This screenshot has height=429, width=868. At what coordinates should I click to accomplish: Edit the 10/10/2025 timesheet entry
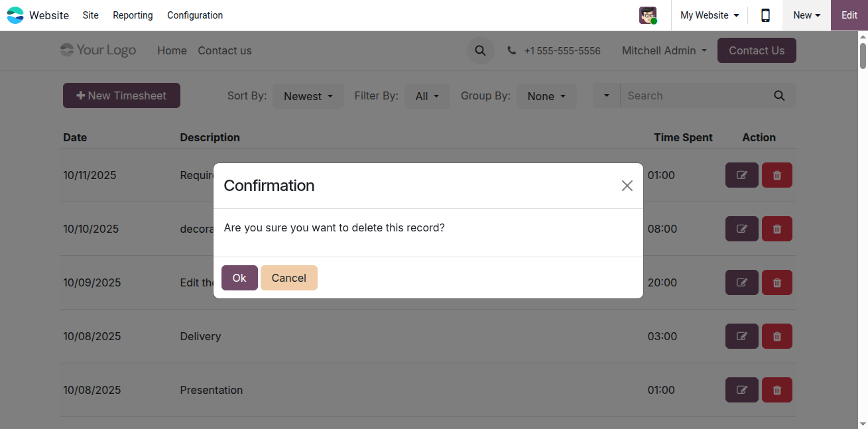pyautogui.click(x=742, y=229)
